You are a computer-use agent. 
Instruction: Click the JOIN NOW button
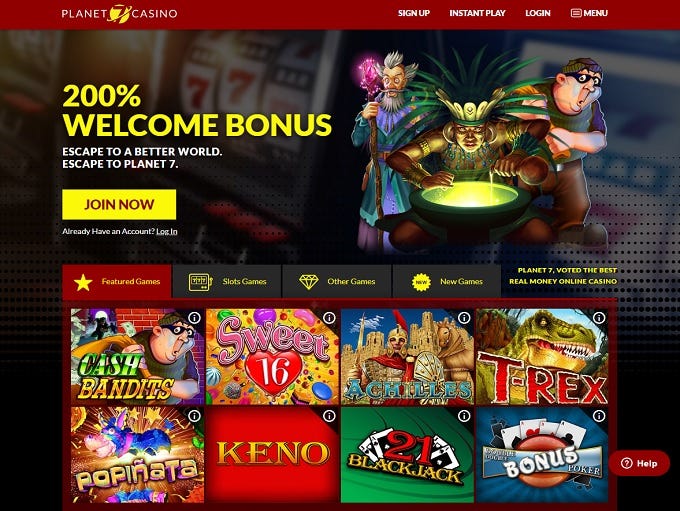point(119,204)
